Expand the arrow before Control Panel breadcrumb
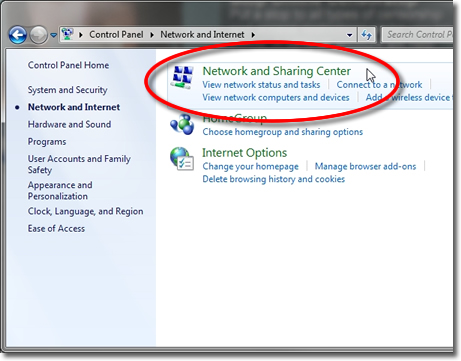The width and height of the screenshot is (461, 361). click(x=81, y=35)
